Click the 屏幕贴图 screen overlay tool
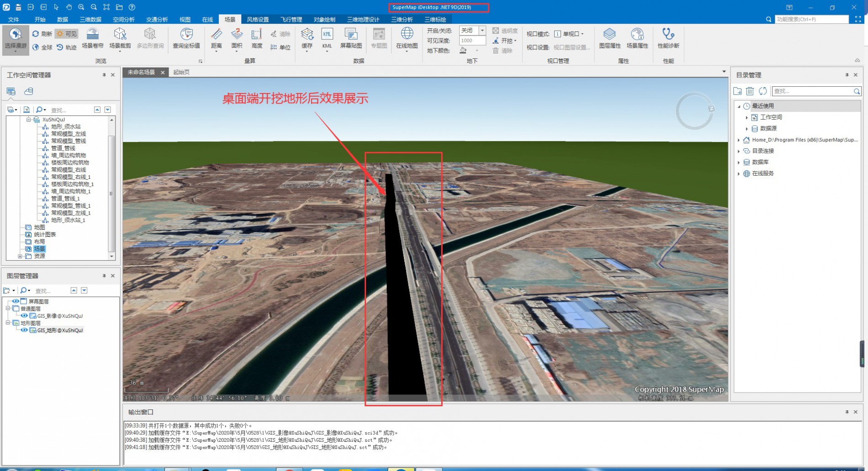 pyautogui.click(x=351, y=38)
